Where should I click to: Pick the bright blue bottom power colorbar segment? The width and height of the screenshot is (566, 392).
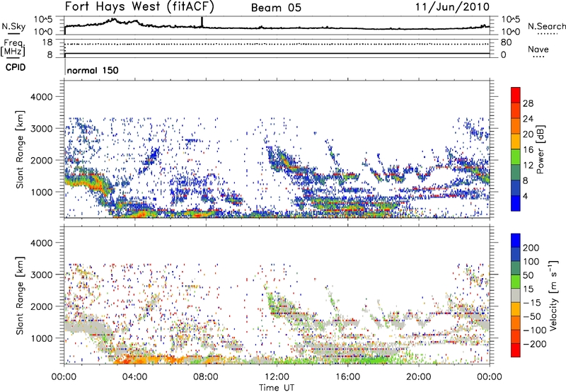[x=516, y=202]
